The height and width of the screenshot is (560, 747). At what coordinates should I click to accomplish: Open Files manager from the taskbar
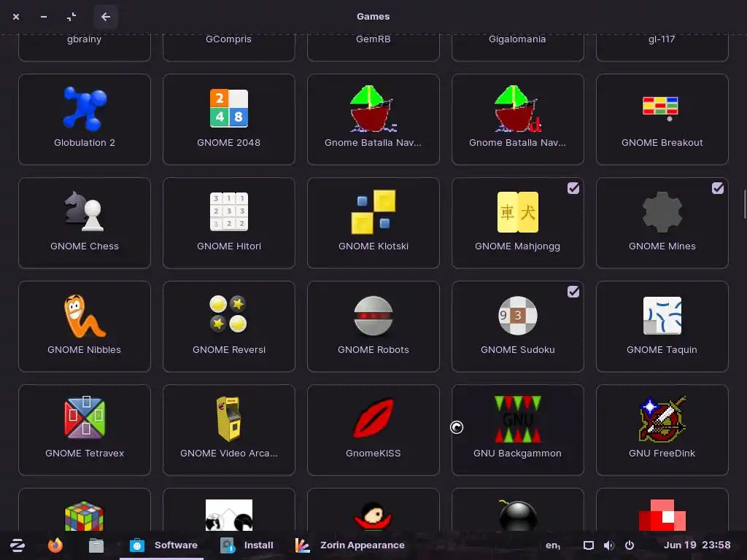(96, 545)
